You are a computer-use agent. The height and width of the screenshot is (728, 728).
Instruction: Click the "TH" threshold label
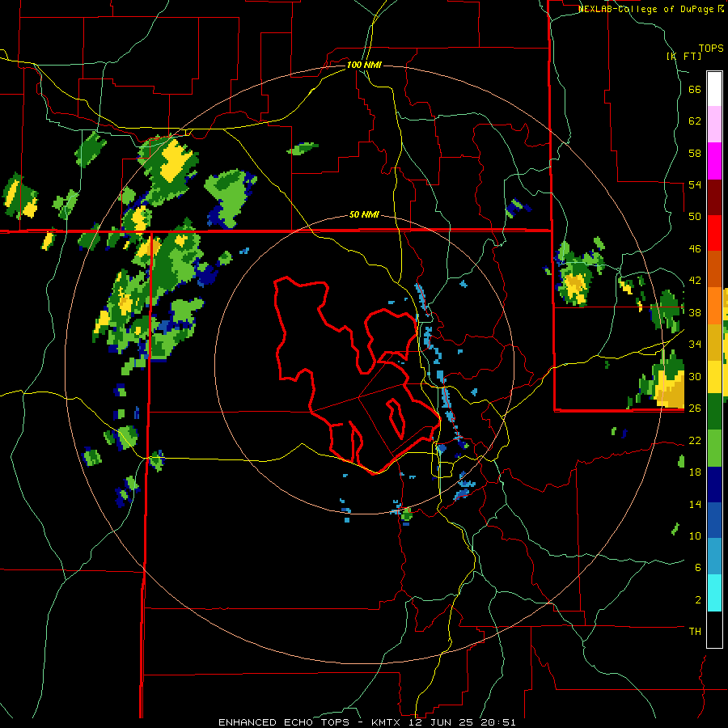pos(695,631)
